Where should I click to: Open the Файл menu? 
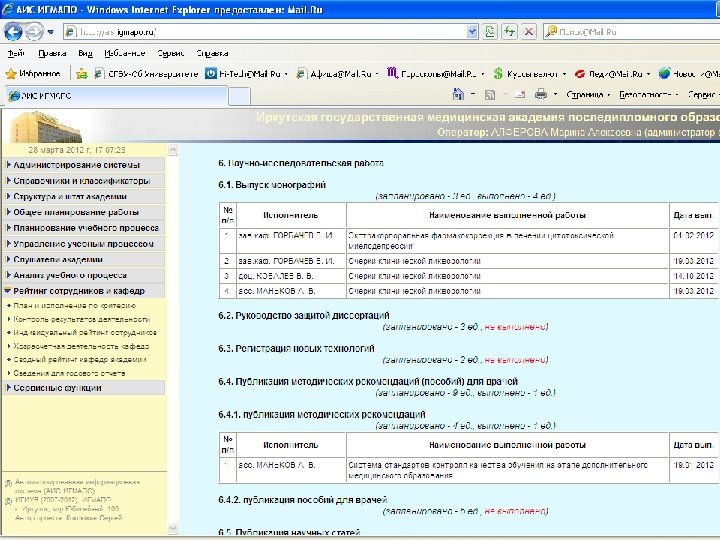tap(16, 53)
